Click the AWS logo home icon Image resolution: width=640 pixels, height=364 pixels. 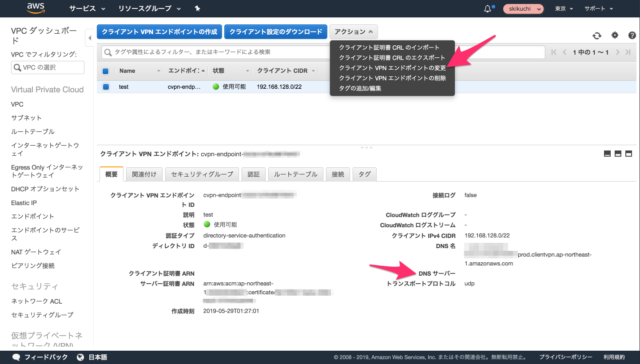point(36,8)
